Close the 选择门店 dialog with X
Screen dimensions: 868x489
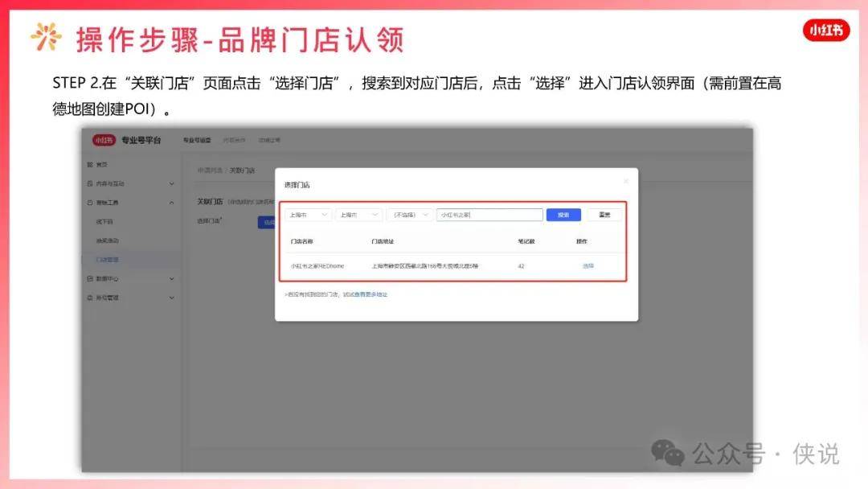(x=626, y=182)
